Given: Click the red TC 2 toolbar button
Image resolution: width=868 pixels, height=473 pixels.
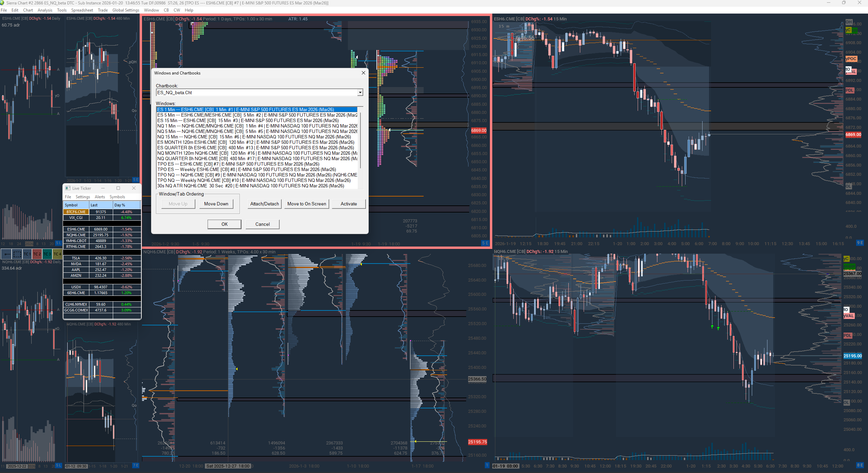Looking at the screenshot, I should click(x=37, y=254).
